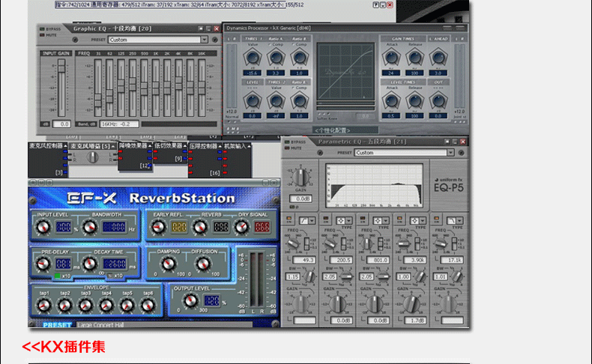Click BW knob of 3.90k band
Image resolution: width=592 pixels, height=364 pixels.
(420, 276)
